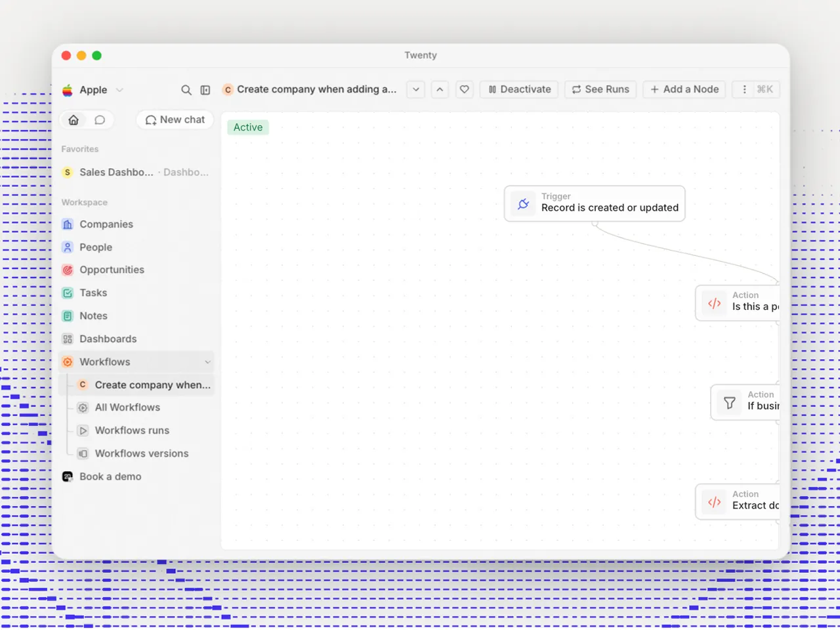
Task: Click the Active status tag
Action: point(248,127)
